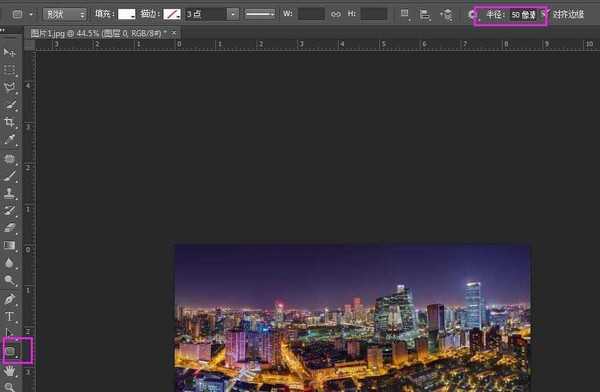600x392 pixels.
Task: Select the Move tool
Action: click(10, 52)
